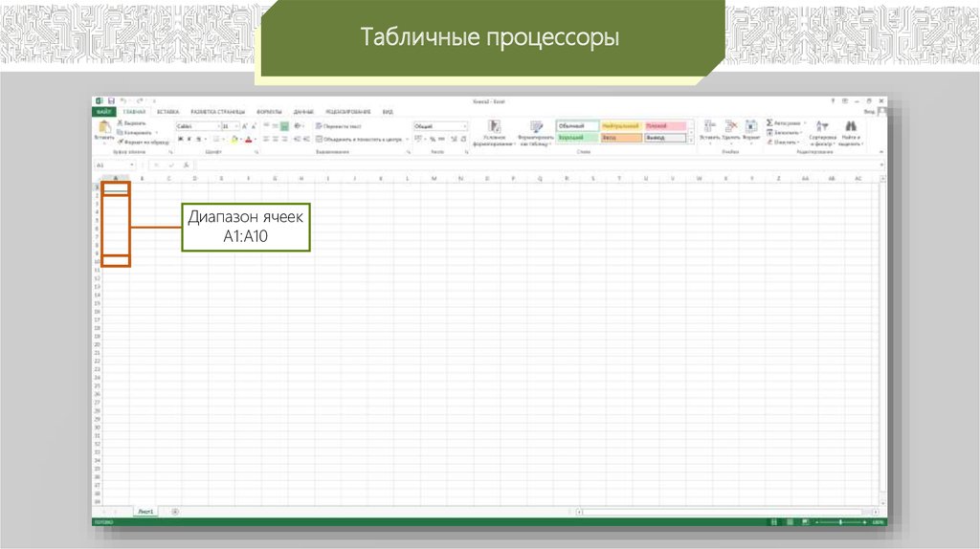Open the number format dropdown (Общий)
The width and height of the screenshot is (980, 549).
click(464, 126)
